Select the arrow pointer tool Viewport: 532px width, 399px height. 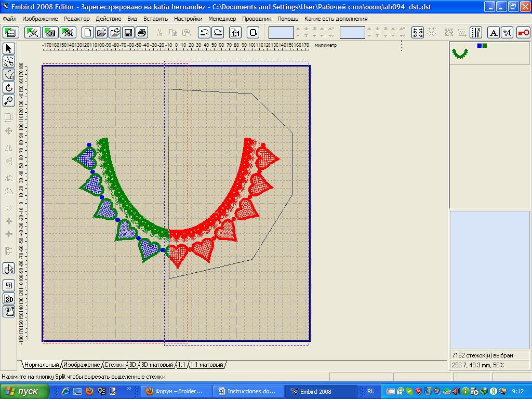[x=9, y=49]
